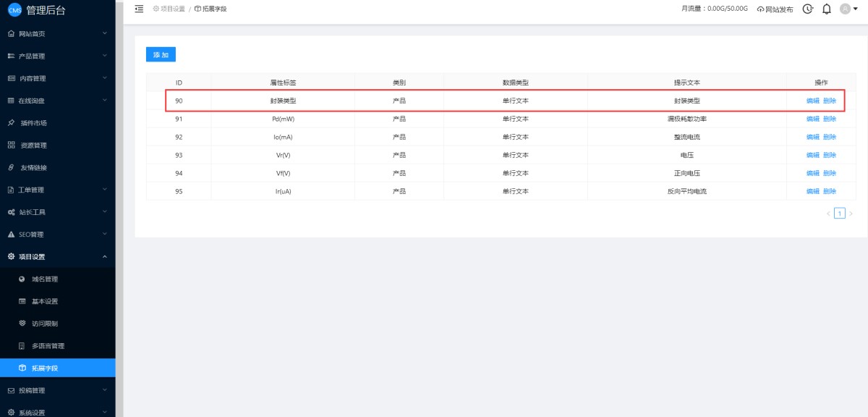Click the 网站发布 link
Viewport: 868px width, 417px height.
point(778,9)
